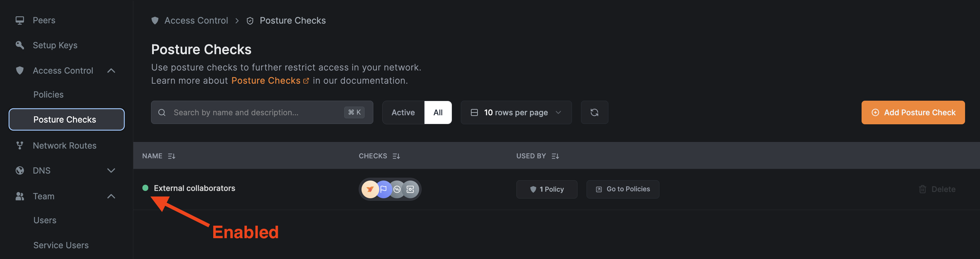The width and height of the screenshot is (980, 259).
Task: Click the green enabled status dot
Action: tap(145, 188)
